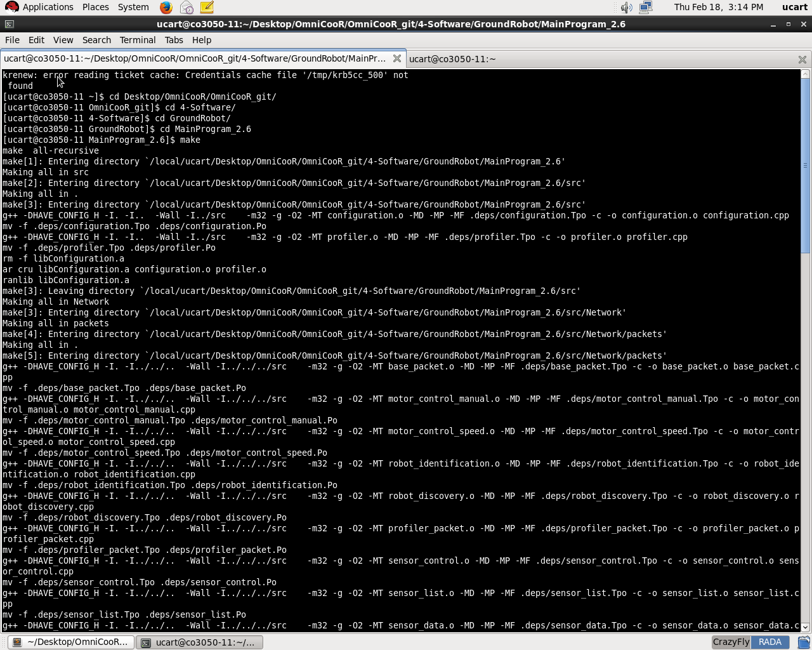Open the network connection tray icon
Viewport: 812px width, 650px height.
[646, 8]
